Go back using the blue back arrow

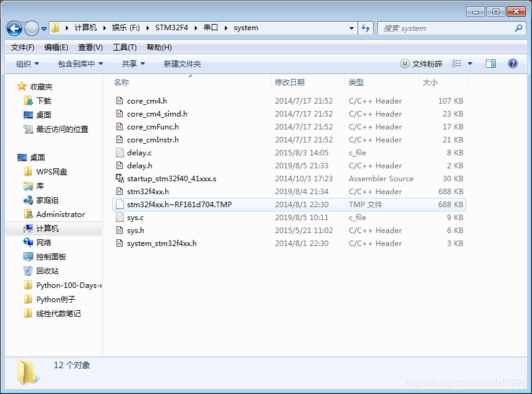(x=14, y=28)
